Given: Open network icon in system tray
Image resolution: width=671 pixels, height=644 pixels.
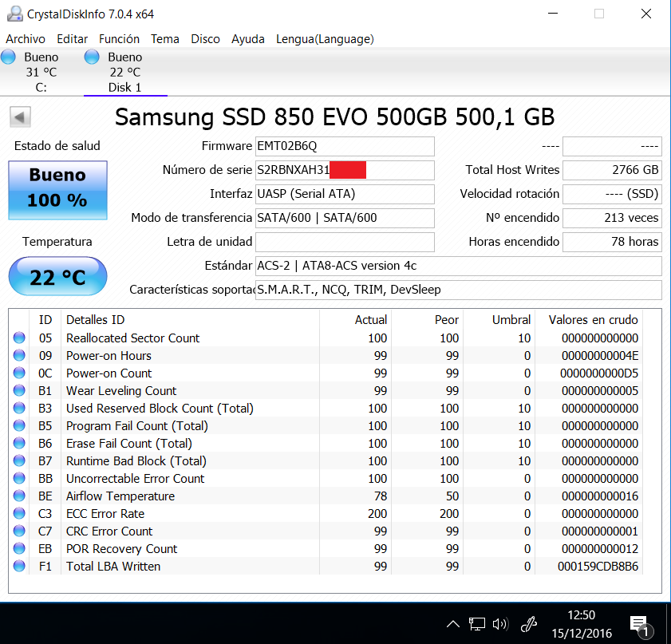Looking at the screenshot, I should pyautogui.click(x=476, y=624).
